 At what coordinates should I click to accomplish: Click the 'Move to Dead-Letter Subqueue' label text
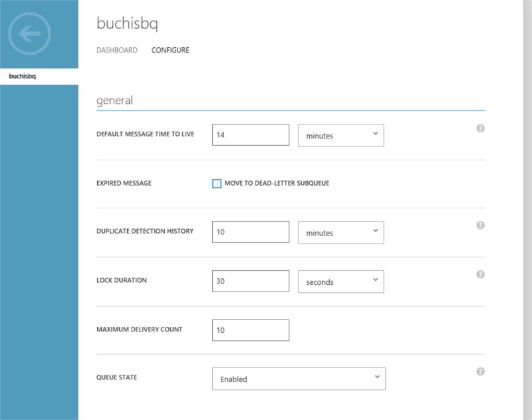[277, 184]
